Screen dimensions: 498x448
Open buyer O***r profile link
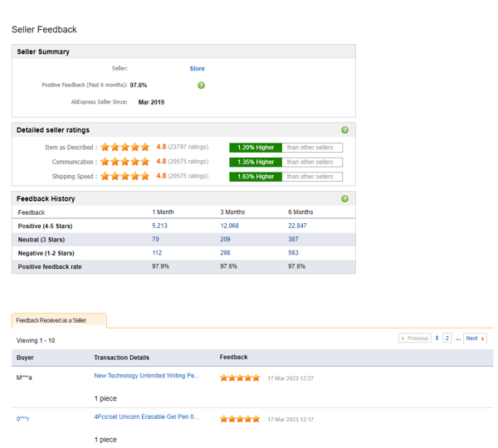23,419
